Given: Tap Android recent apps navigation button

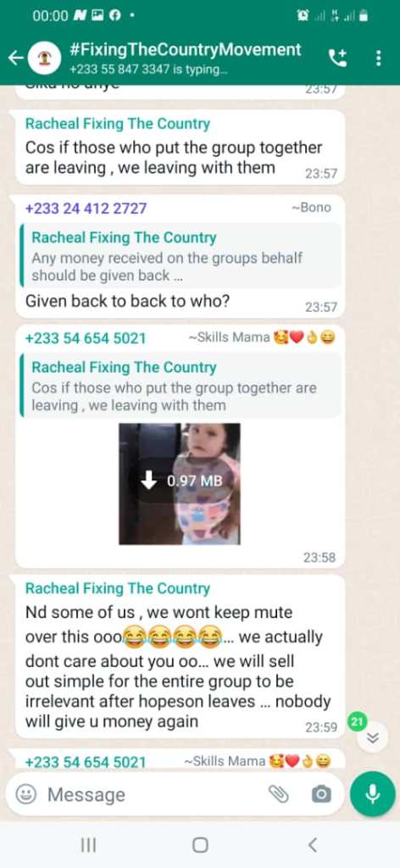Looking at the screenshot, I should [x=88, y=844].
